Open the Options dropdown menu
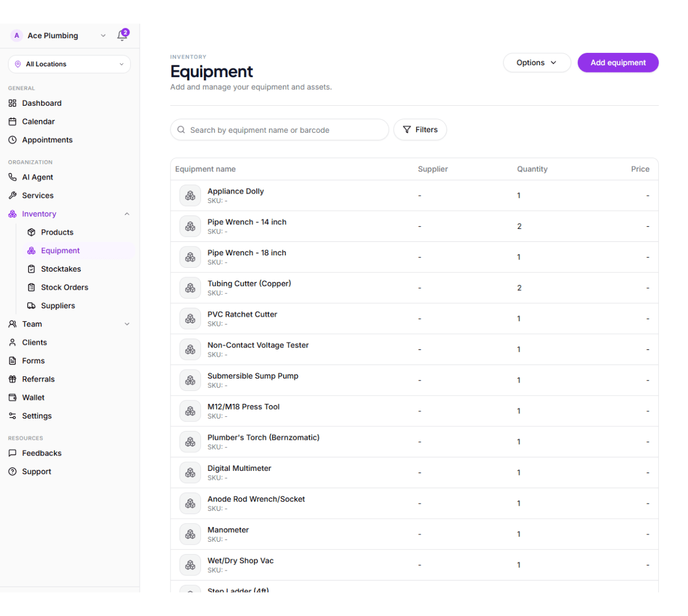Image resolution: width=688 pixels, height=616 pixels. (537, 63)
